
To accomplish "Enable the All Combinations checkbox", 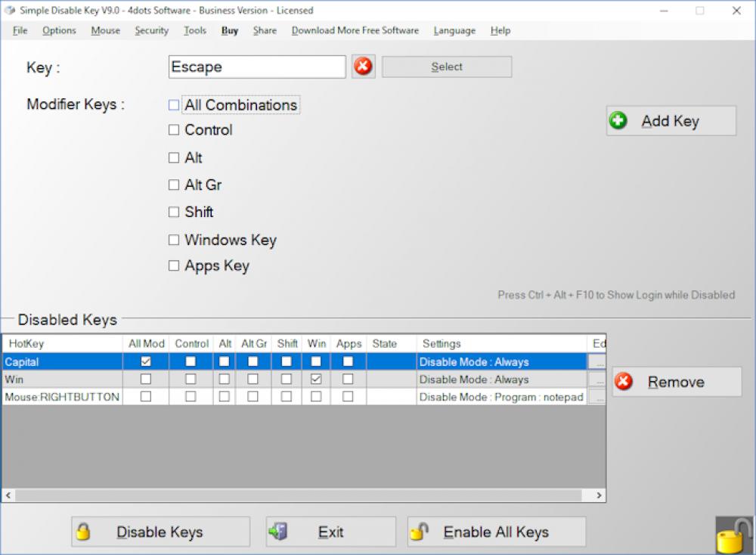I will 173,104.
